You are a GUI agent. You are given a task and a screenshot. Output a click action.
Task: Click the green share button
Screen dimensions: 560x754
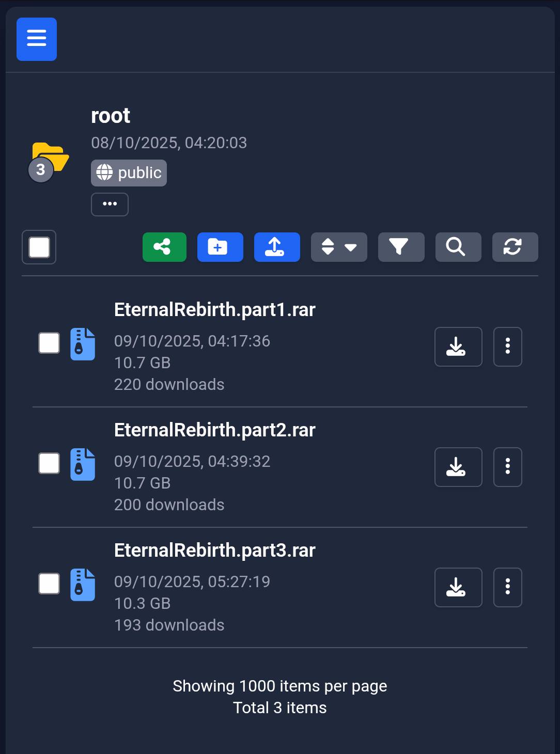pyautogui.click(x=164, y=247)
